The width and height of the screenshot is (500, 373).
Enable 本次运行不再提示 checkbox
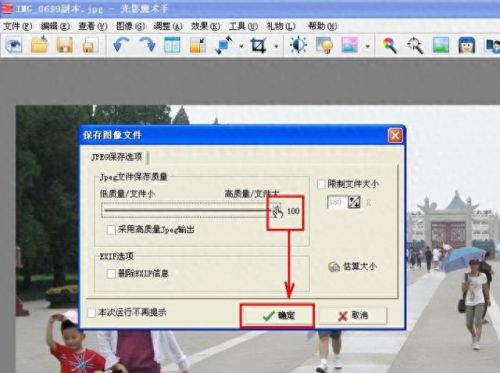91,313
